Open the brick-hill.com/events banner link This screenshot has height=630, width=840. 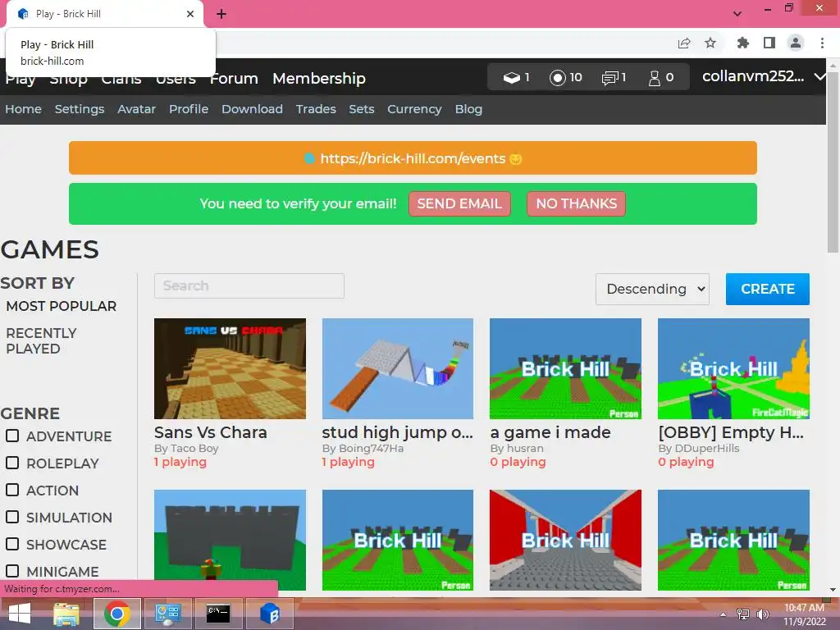pos(413,159)
